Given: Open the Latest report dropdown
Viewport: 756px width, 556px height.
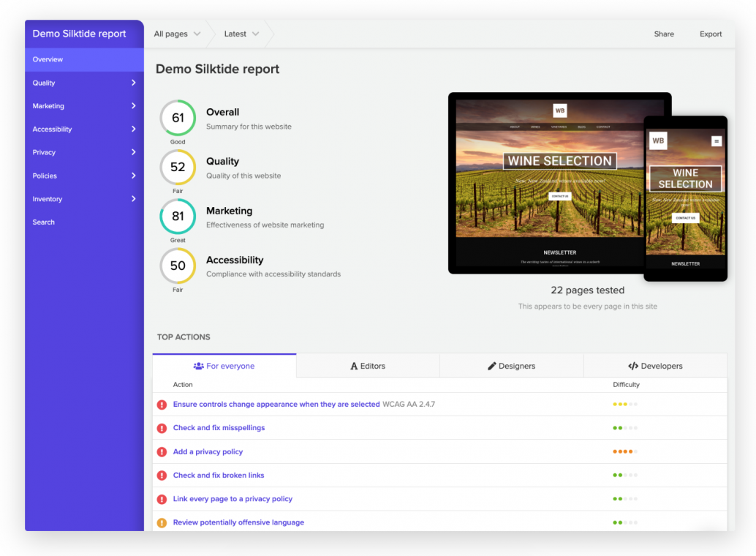Looking at the screenshot, I should pyautogui.click(x=241, y=34).
